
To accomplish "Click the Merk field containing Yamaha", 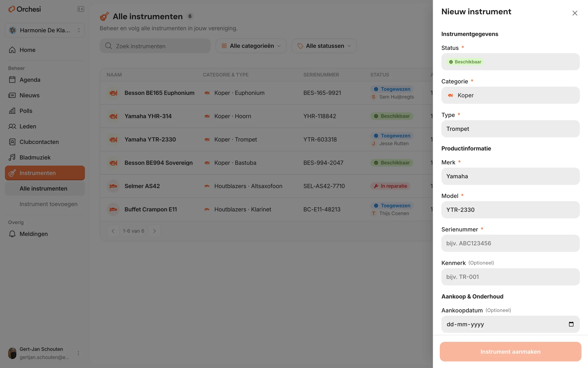I will [510, 176].
